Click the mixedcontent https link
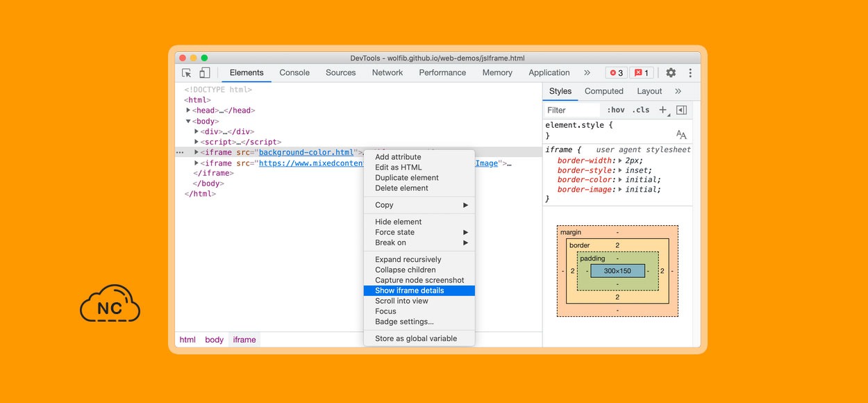This screenshot has width=868, height=403. click(311, 163)
